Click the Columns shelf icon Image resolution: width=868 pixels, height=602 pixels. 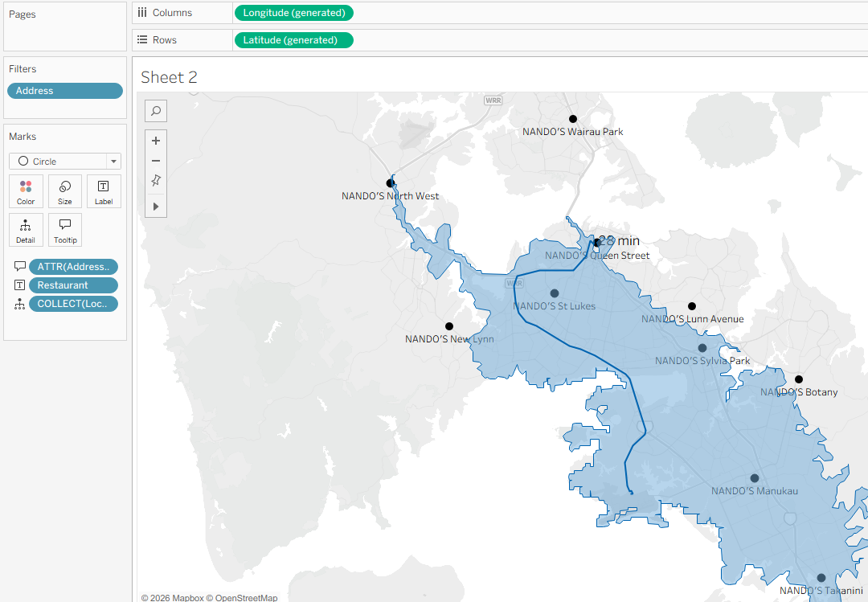[142, 12]
